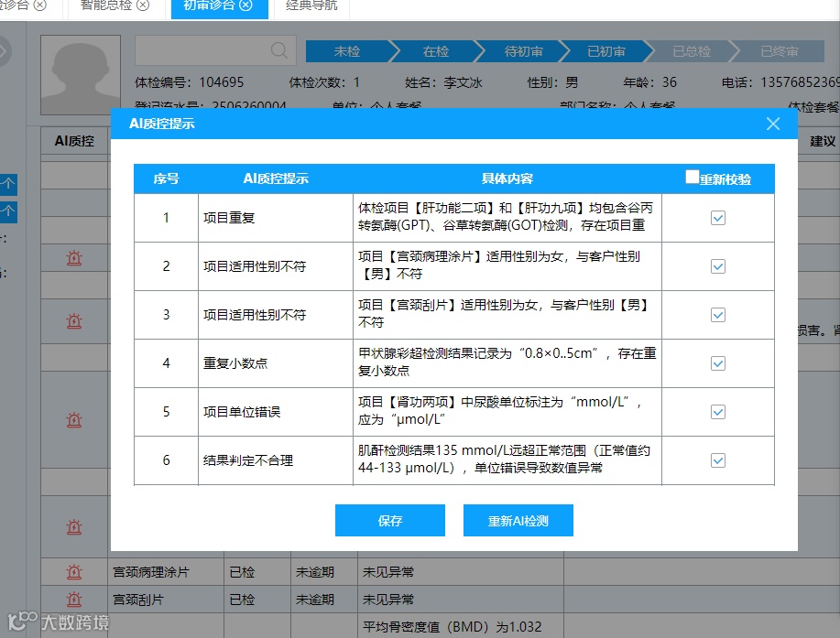The width and height of the screenshot is (840, 638).
Task: Close the AI质控提示 dialog
Action: coord(772,124)
